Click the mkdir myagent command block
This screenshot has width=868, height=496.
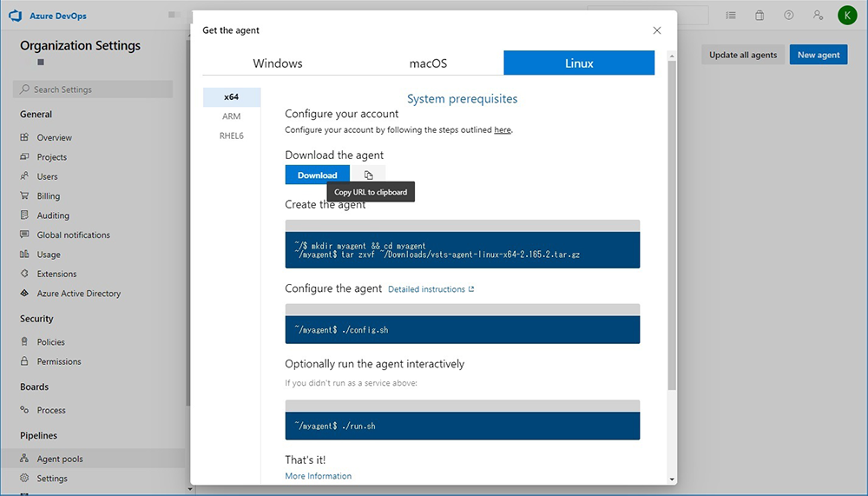463,250
